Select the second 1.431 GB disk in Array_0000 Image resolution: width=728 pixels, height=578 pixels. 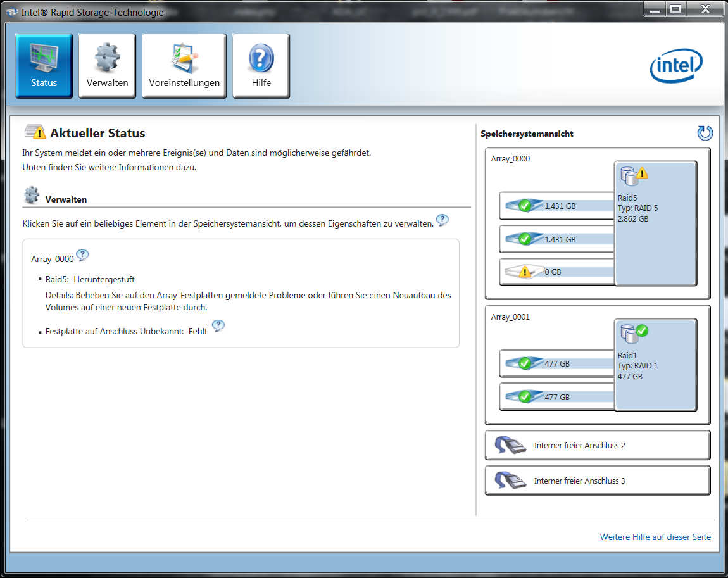[556, 239]
